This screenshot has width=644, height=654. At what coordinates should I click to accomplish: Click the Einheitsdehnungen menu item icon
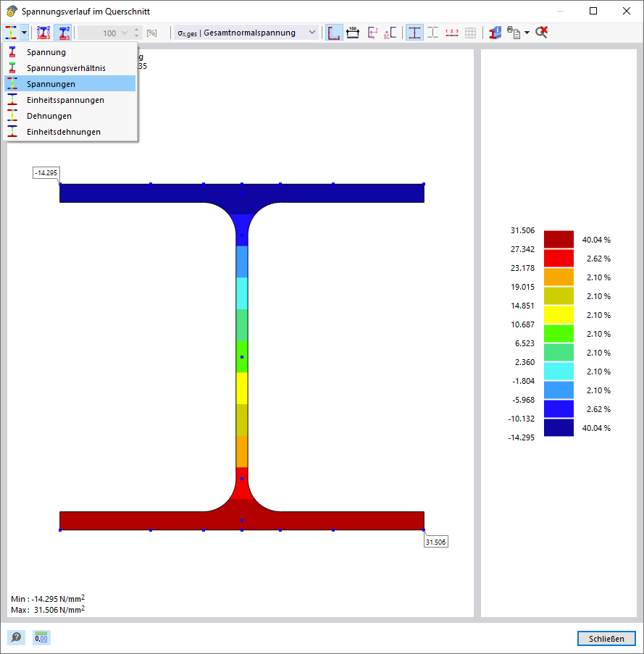tap(12, 131)
